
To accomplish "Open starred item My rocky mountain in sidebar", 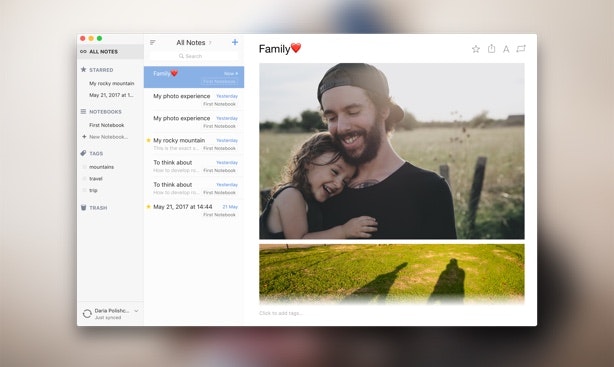I will pyautogui.click(x=112, y=83).
